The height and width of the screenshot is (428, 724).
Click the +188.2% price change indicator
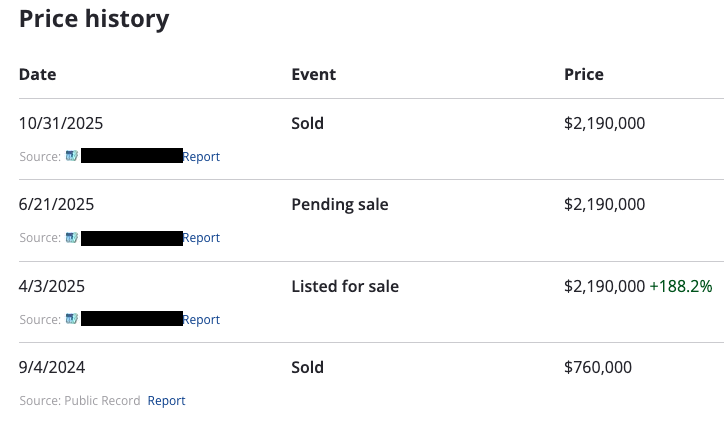[x=680, y=286]
